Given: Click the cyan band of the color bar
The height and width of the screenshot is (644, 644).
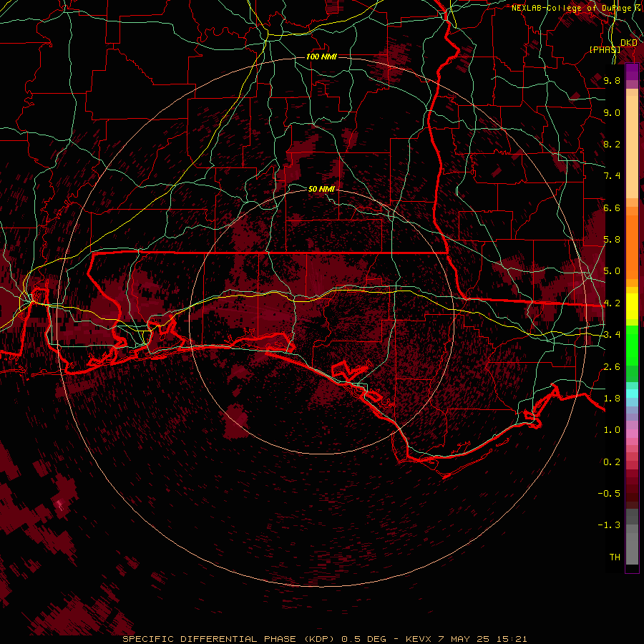Looking at the screenshot, I should (x=632, y=394).
